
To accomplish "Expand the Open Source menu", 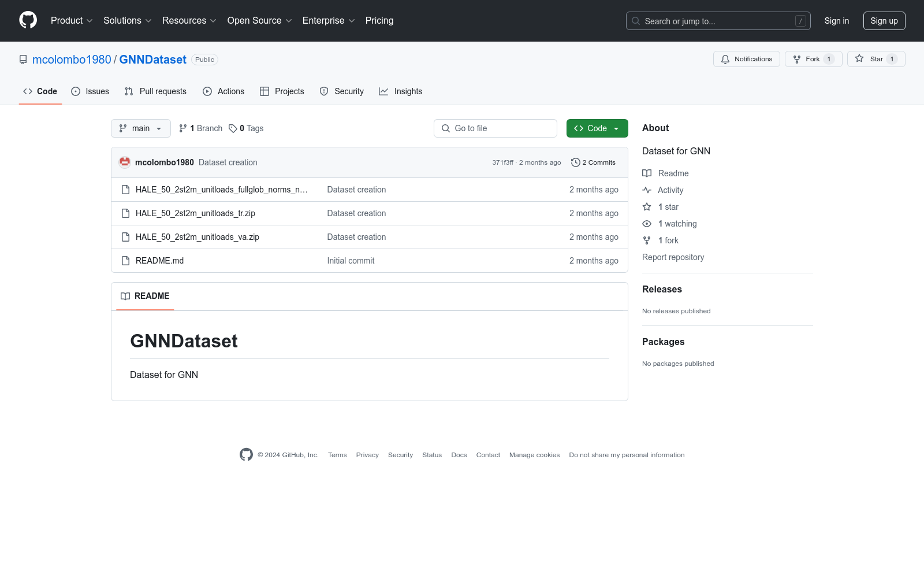I will point(260,20).
